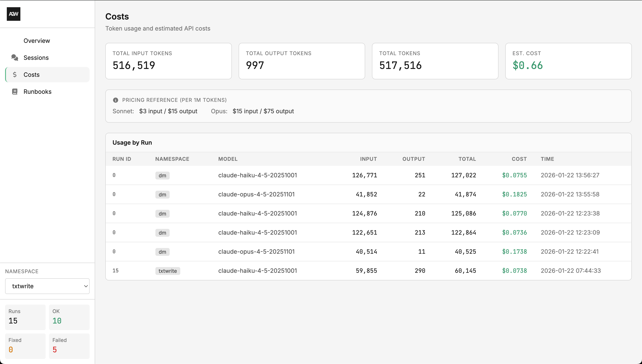
Task: Choose a namespace from the txtwrite combo box
Action: [x=47, y=286]
